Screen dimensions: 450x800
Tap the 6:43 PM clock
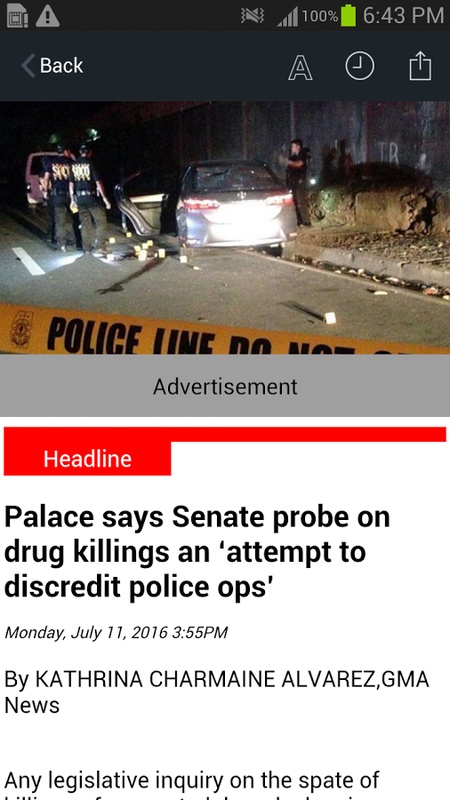403,16
